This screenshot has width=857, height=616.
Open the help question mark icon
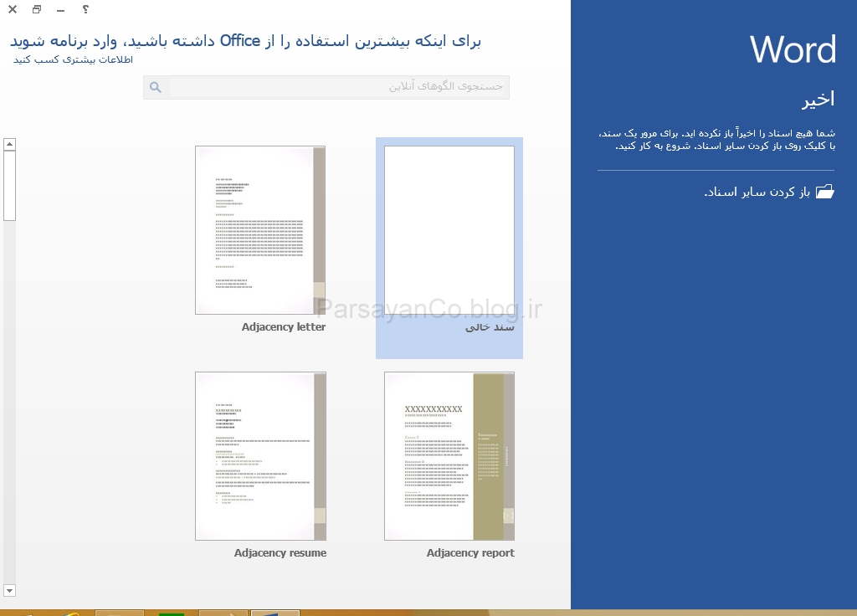click(86, 9)
